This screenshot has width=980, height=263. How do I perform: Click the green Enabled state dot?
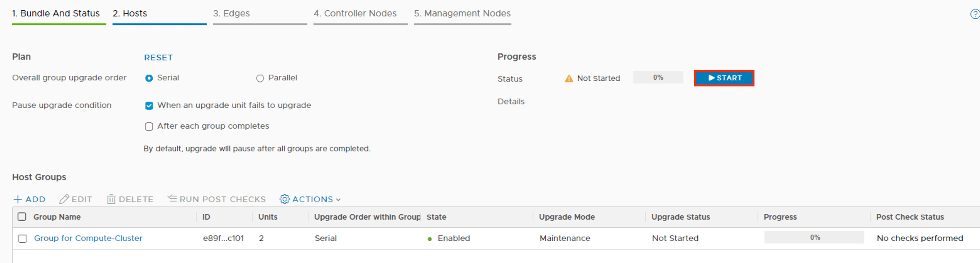[x=429, y=239]
